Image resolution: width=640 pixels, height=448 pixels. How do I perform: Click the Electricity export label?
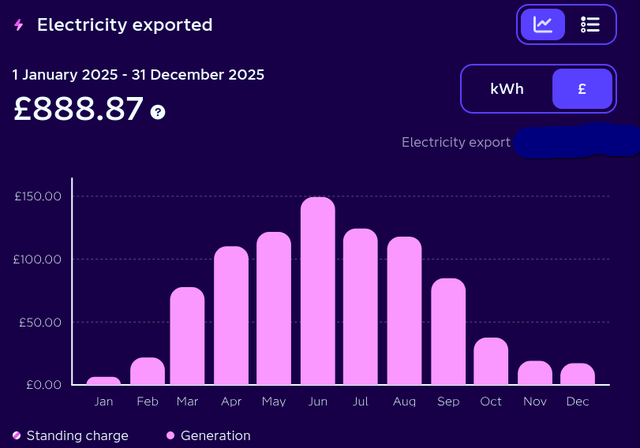pos(456,142)
